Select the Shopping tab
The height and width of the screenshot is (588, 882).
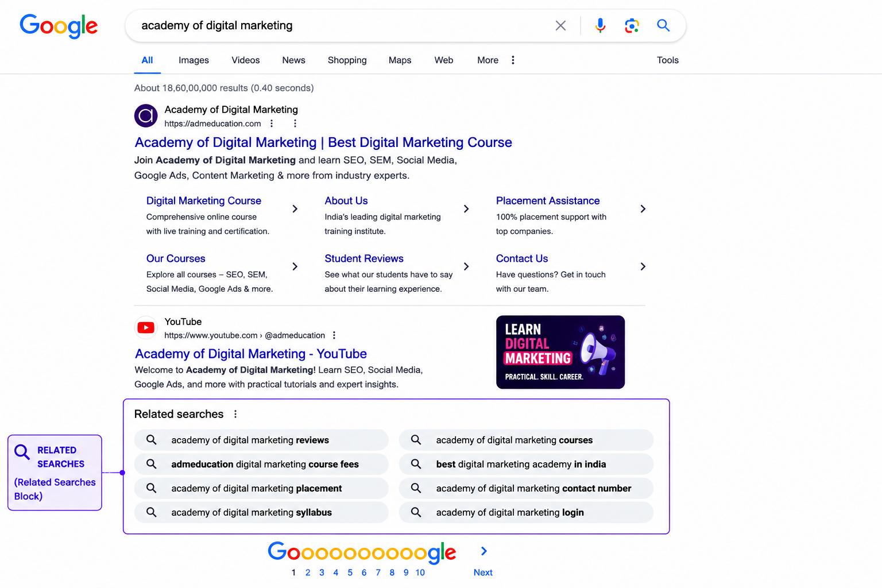[347, 60]
